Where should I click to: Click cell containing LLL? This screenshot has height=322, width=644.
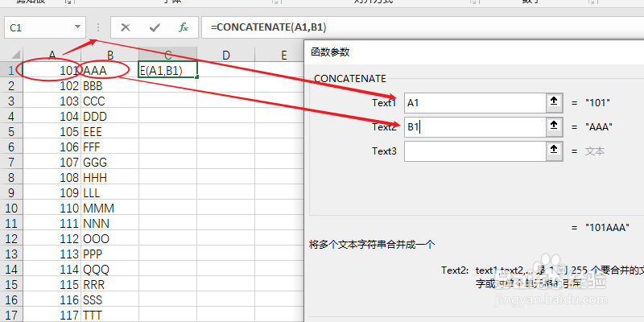110,192
